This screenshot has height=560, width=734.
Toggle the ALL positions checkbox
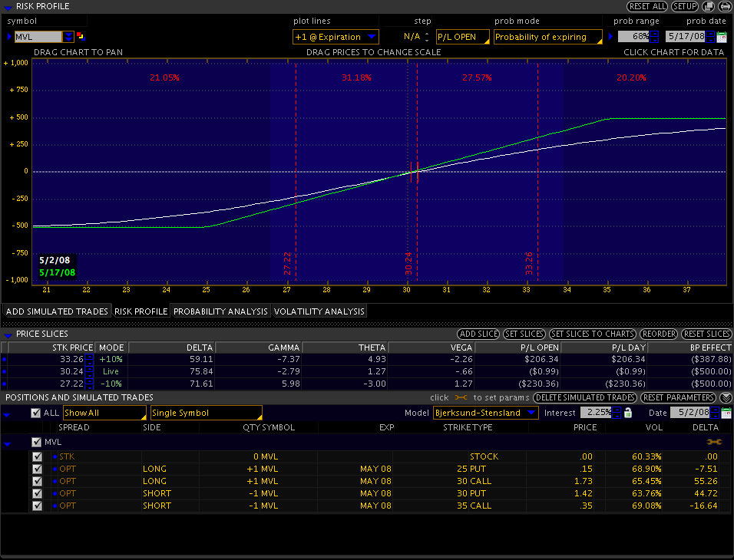tap(35, 413)
